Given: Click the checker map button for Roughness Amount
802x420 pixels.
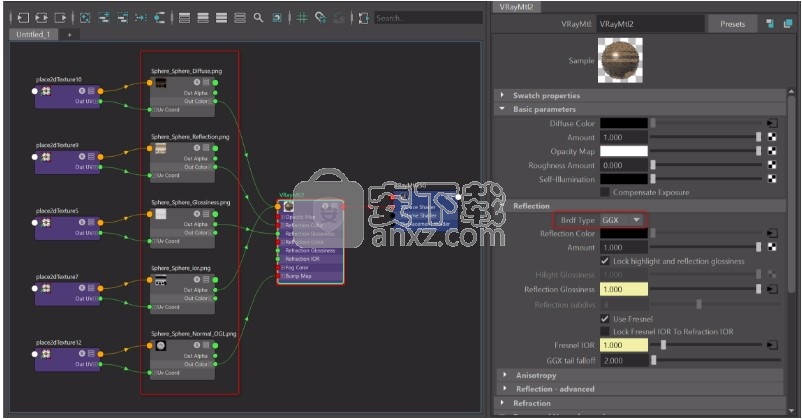Looking at the screenshot, I should [772, 165].
